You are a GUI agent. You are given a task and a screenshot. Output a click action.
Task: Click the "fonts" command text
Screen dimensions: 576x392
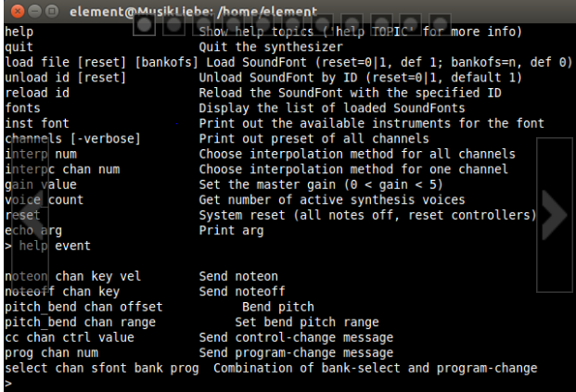click(x=22, y=107)
